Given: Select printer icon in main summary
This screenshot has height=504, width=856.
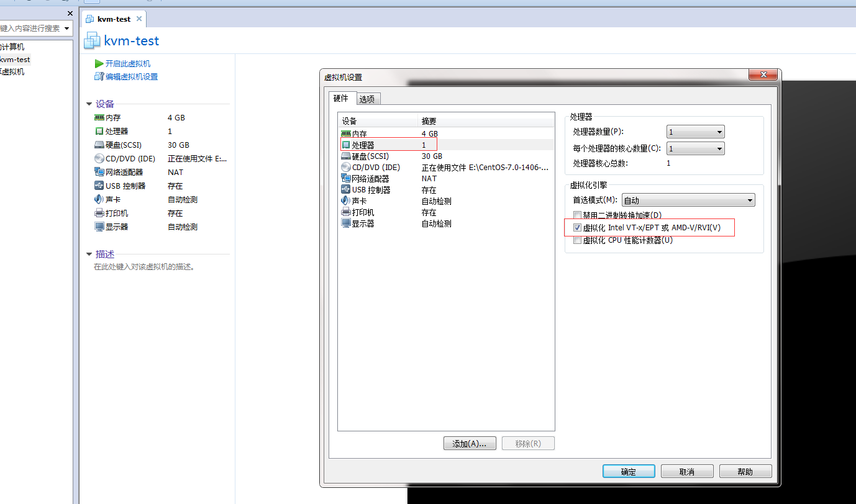Looking at the screenshot, I should click(99, 213).
